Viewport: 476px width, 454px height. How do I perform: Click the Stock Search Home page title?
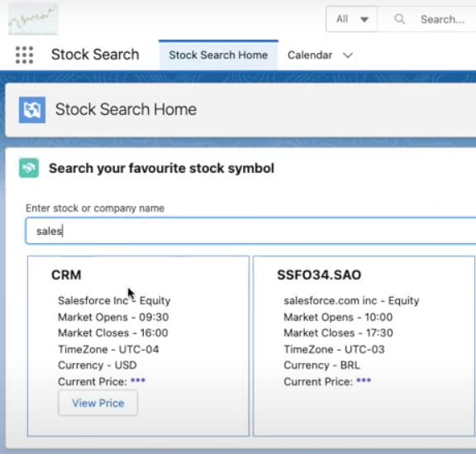pyautogui.click(x=126, y=109)
